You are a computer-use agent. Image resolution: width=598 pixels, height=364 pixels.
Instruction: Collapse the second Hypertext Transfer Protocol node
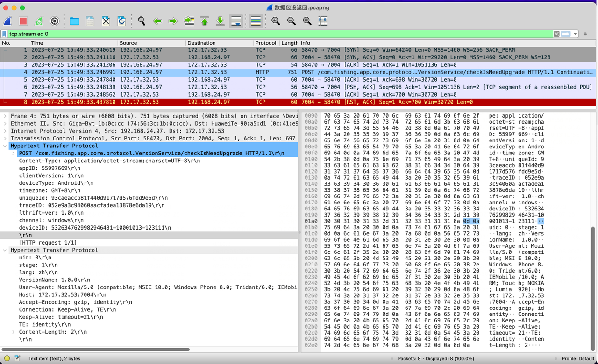coord(5,250)
